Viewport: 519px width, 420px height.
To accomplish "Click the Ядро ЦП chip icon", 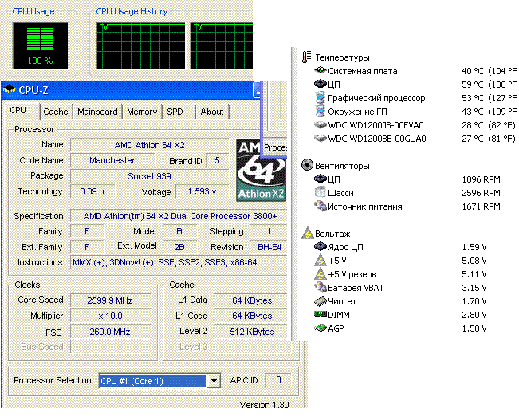I will pyautogui.click(x=320, y=246).
